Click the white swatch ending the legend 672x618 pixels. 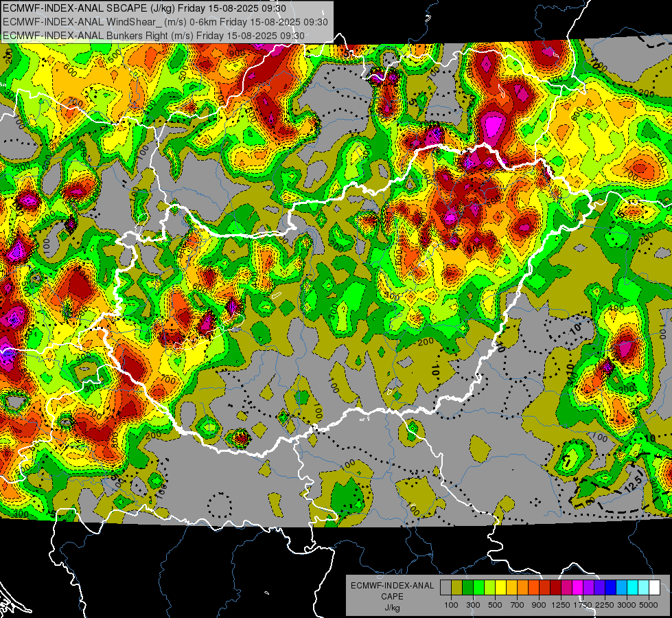[x=654, y=588]
